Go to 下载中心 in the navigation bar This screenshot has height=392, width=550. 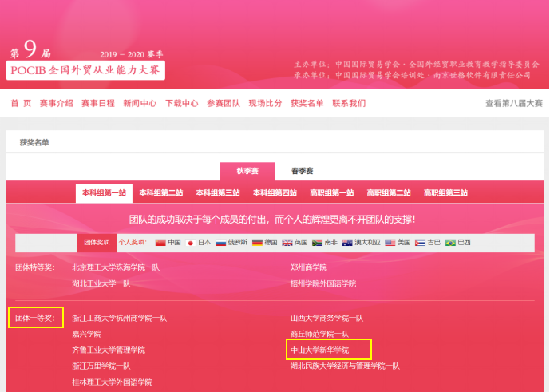(x=181, y=103)
